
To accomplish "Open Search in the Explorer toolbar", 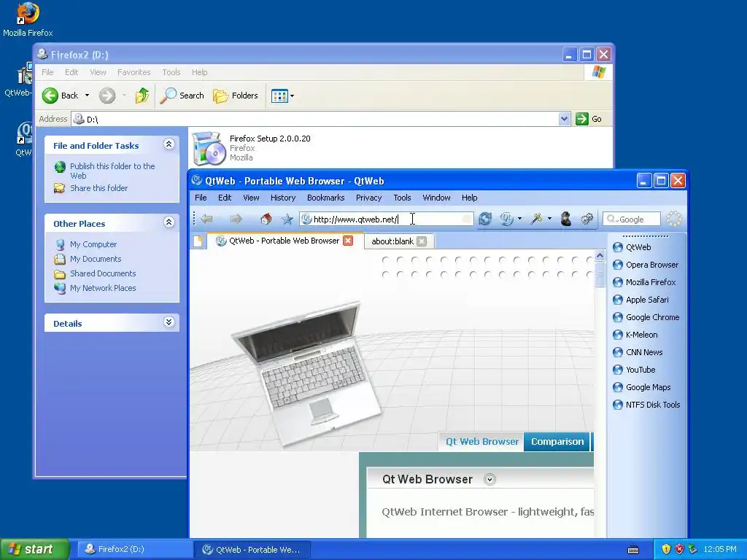I will [x=182, y=96].
